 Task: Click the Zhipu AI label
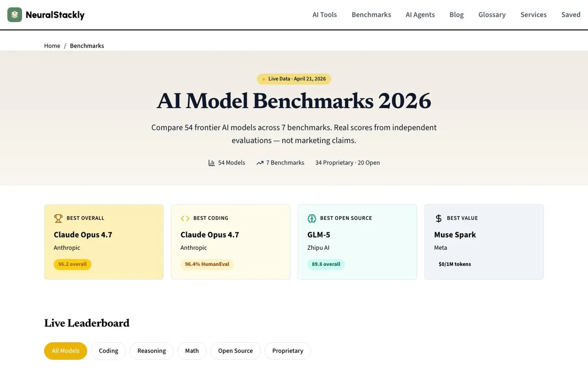tap(318, 248)
